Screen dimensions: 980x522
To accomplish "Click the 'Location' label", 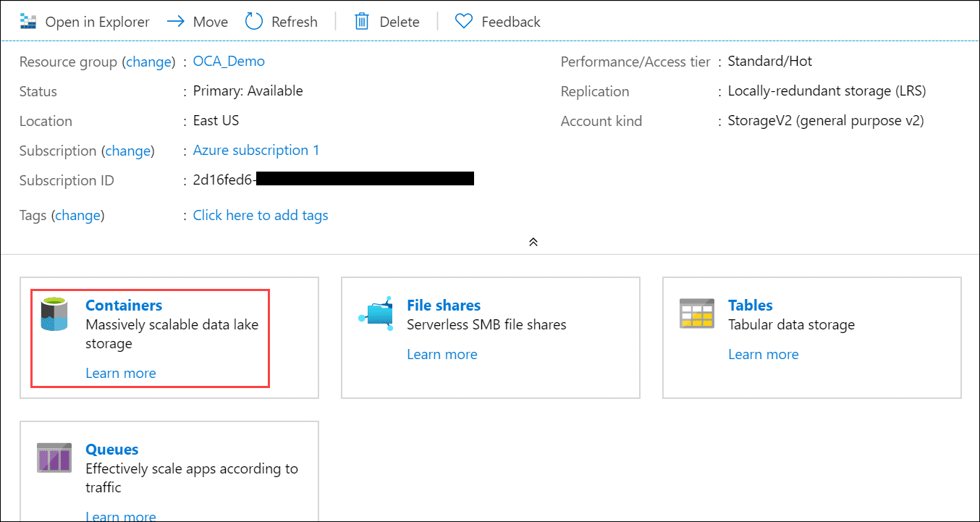I will (x=46, y=122).
